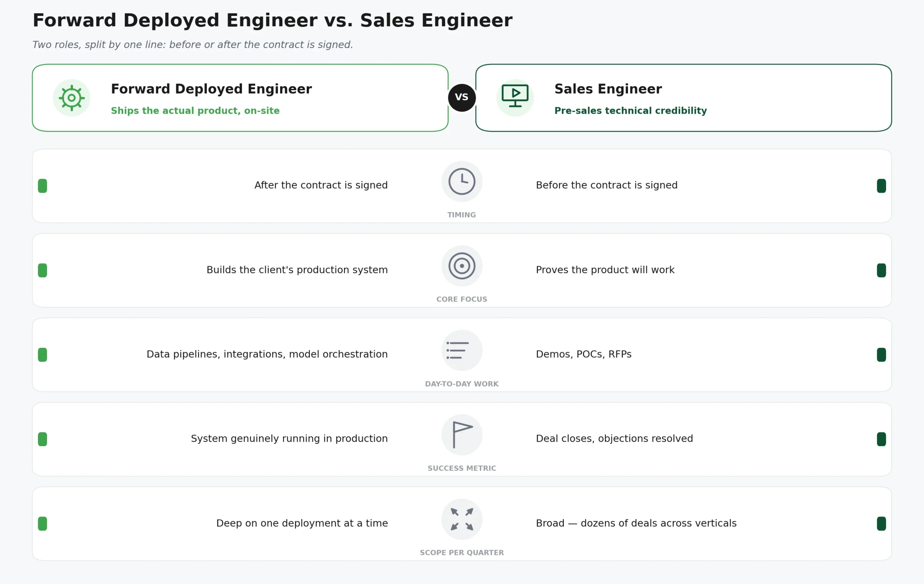Click the text Deal closes, objections resolved

(x=614, y=438)
